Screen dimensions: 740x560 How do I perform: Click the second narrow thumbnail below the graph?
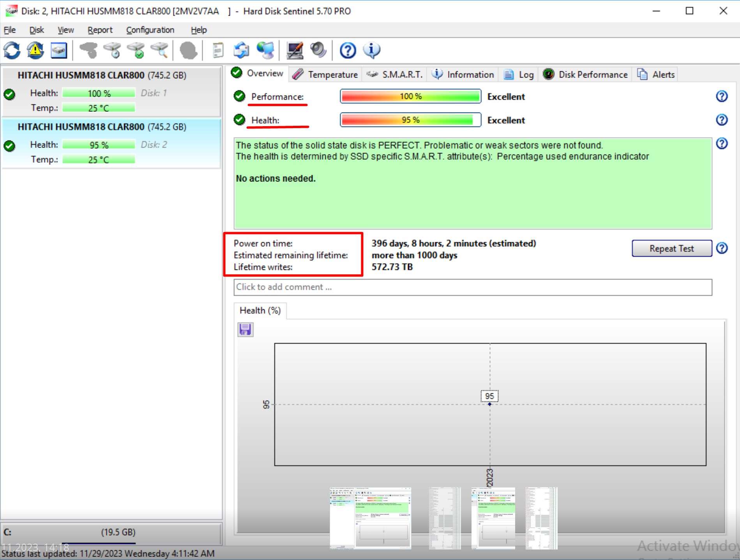(x=445, y=518)
